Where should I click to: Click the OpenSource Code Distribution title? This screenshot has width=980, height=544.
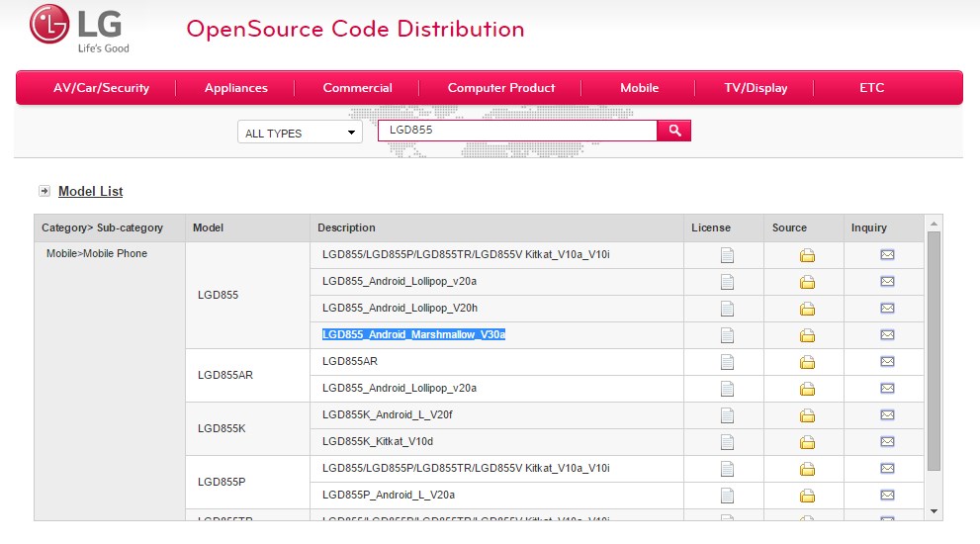coord(355,30)
